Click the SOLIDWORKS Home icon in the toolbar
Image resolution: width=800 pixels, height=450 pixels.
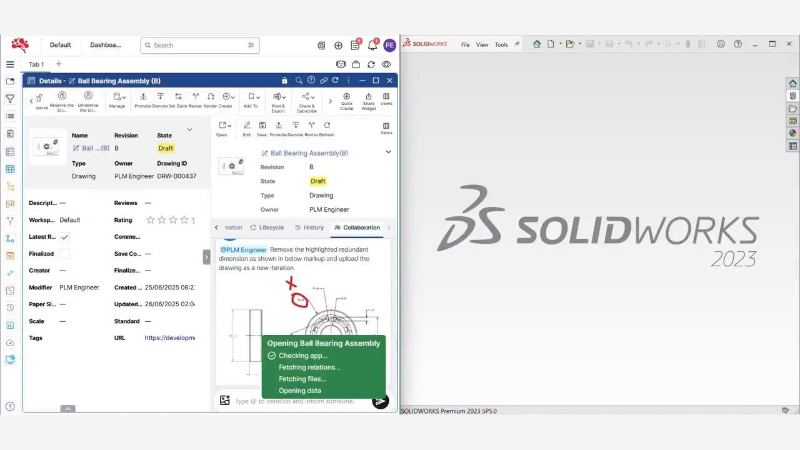tap(537, 44)
